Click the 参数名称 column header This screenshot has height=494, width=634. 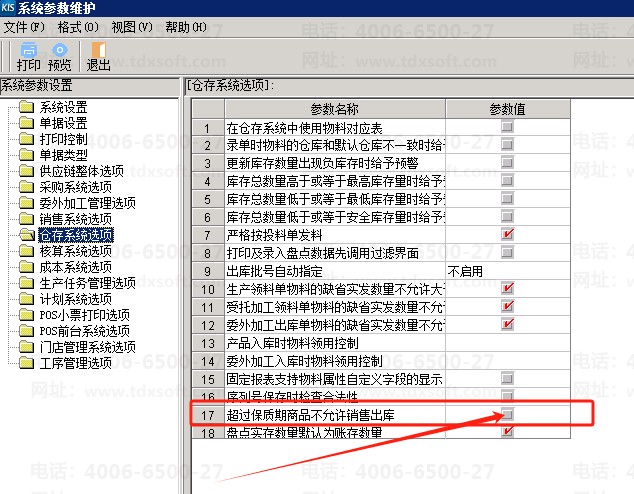[333, 108]
